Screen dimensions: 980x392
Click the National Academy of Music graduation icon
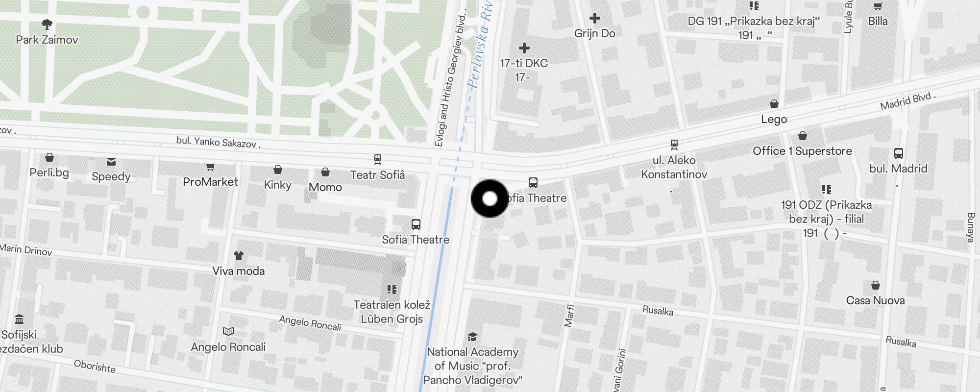473,337
